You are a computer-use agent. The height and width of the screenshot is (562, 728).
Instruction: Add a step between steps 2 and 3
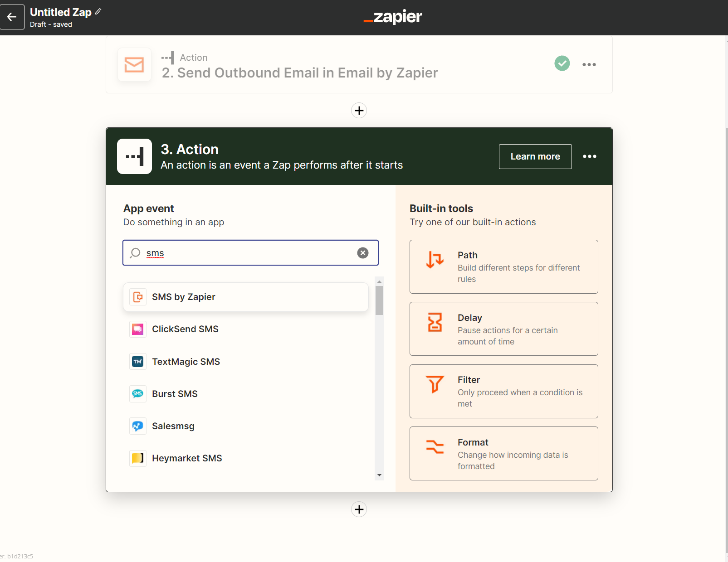click(x=359, y=111)
